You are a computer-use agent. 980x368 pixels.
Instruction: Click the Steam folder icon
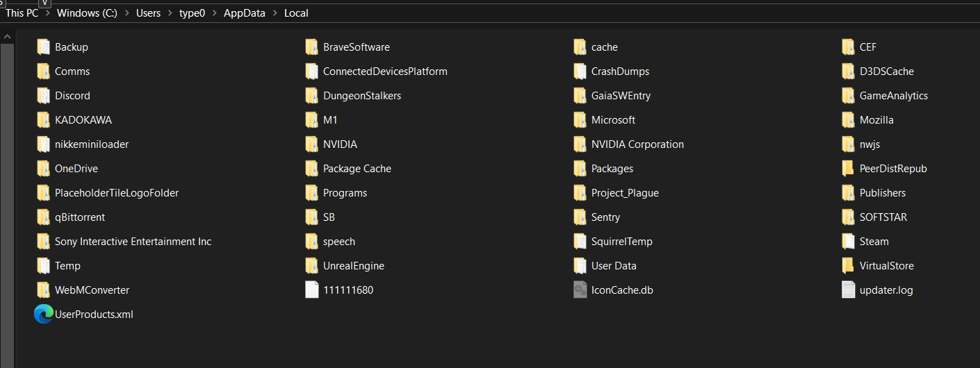click(848, 242)
